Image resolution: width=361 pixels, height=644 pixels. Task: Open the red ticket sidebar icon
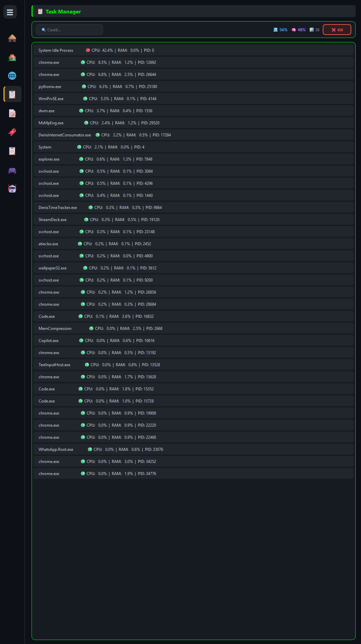[12, 132]
